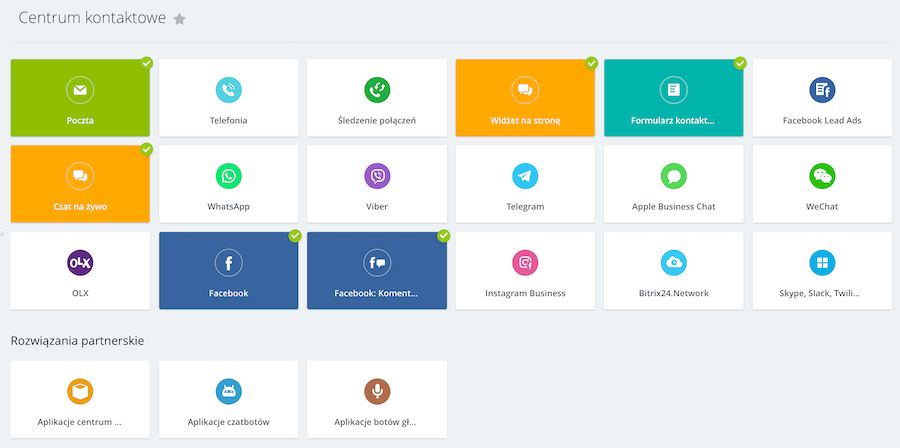Viewport: 900px width, 448px height.
Task: Select the Aplikacje botów głosowych microphone icon
Action: click(377, 392)
